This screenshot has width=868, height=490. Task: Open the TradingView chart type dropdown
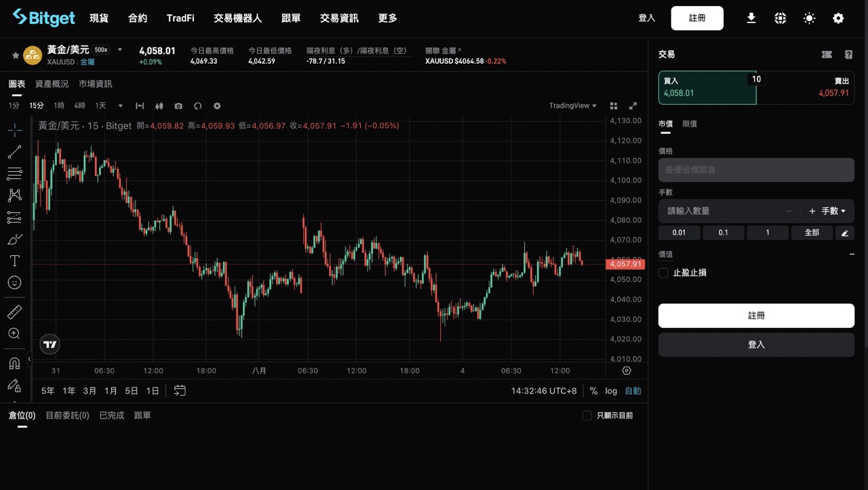pyautogui.click(x=572, y=106)
